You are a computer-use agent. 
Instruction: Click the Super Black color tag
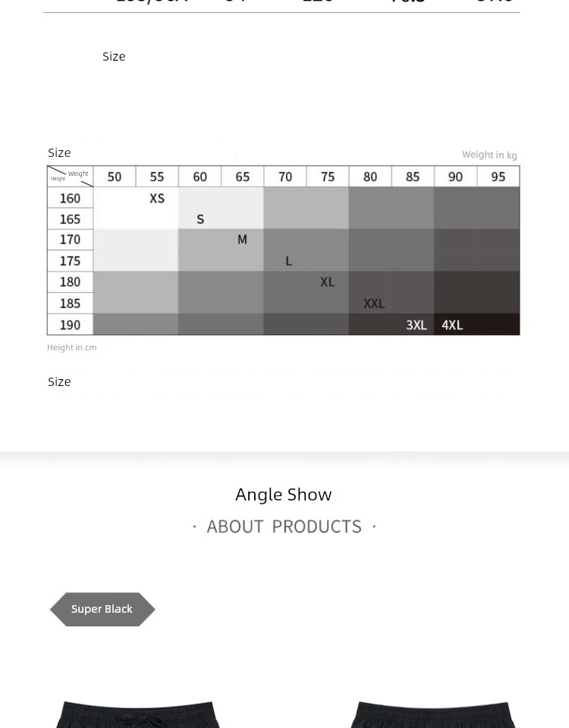[x=102, y=609]
